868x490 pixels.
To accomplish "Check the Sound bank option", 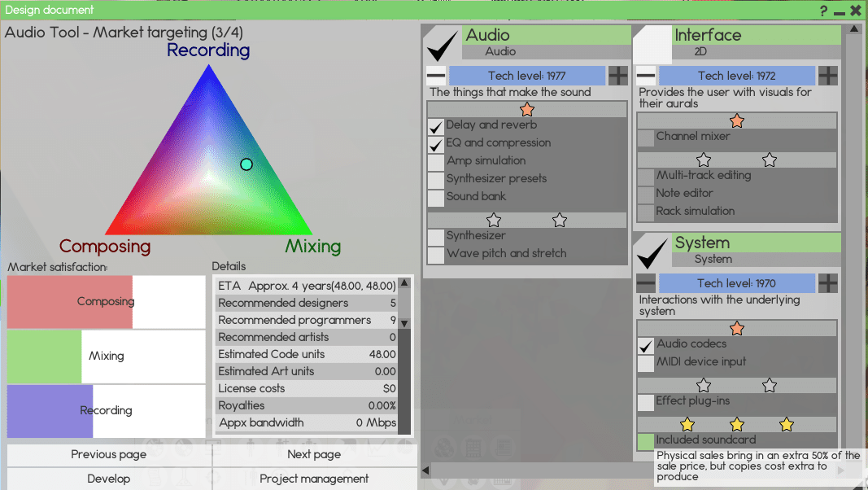I will coord(436,197).
